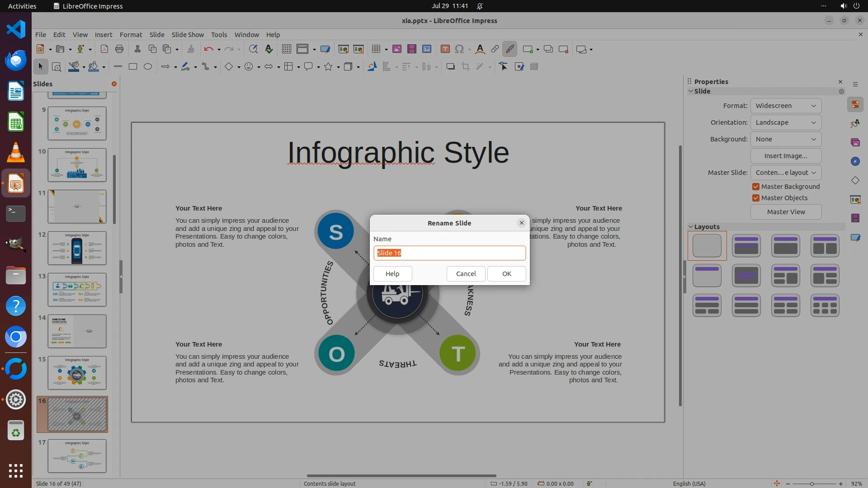
Task: Toggle the Display Grid toolbar button
Action: 287,49
